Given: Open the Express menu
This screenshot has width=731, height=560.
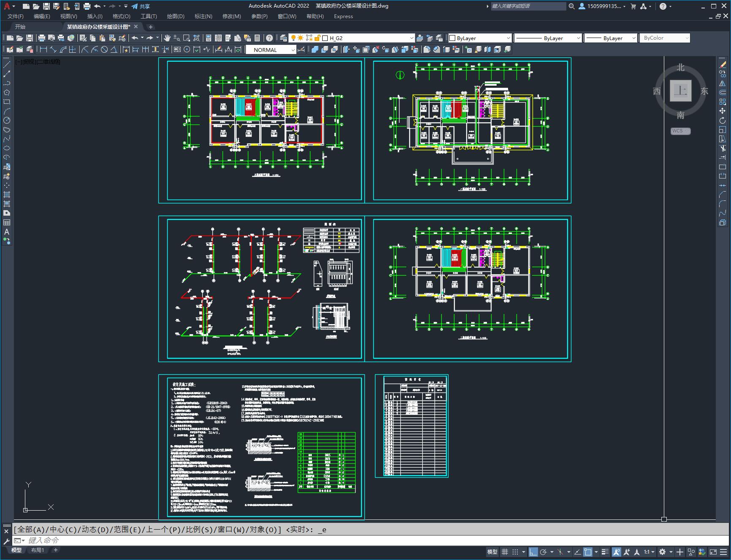Looking at the screenshot, I should point(343,16).
